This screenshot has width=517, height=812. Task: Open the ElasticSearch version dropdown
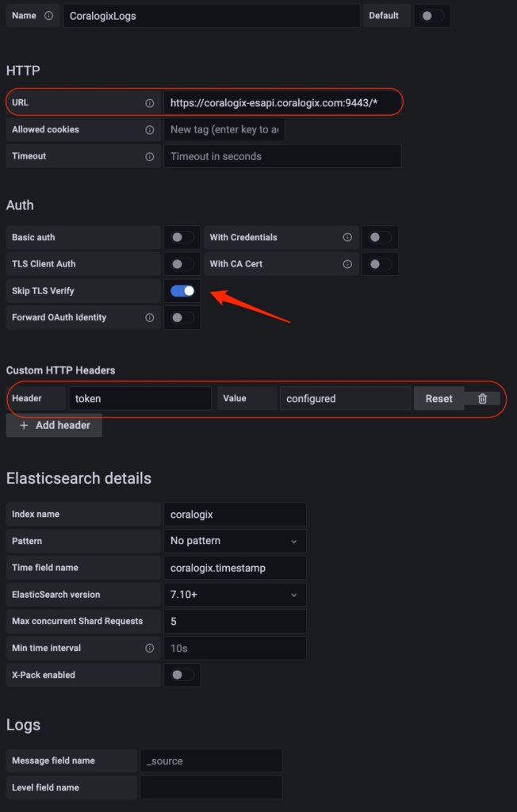[x=235, y=595]
